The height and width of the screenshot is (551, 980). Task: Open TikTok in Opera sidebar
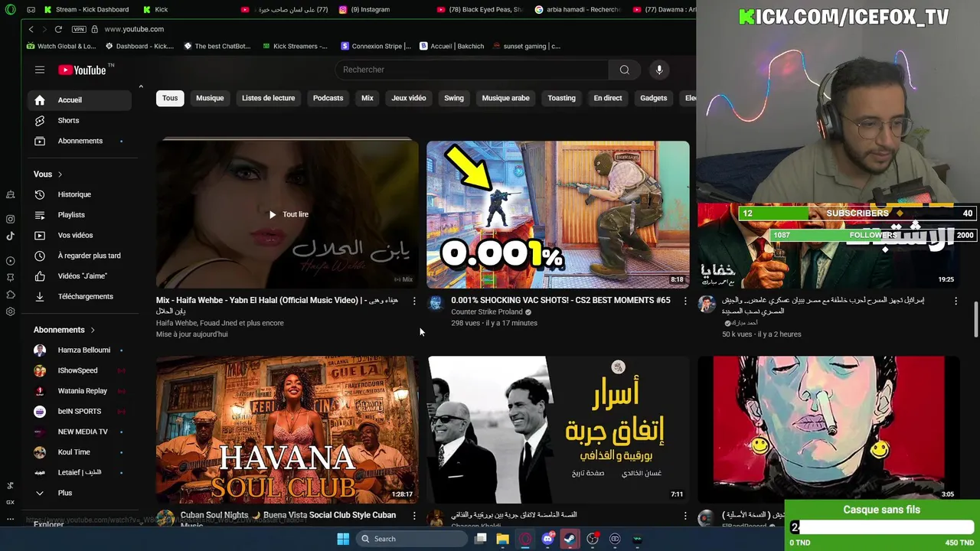pyautogui.click(x=10, y=236)
